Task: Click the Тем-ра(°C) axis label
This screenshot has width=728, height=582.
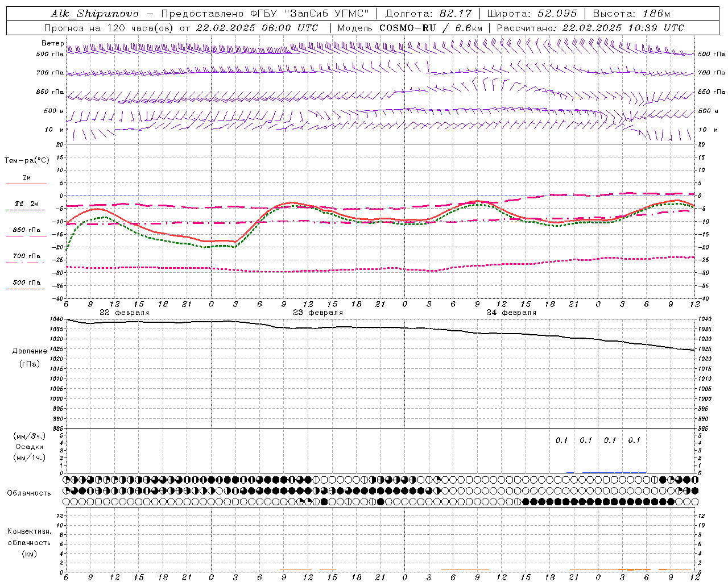Action: [x=27, y=161]
